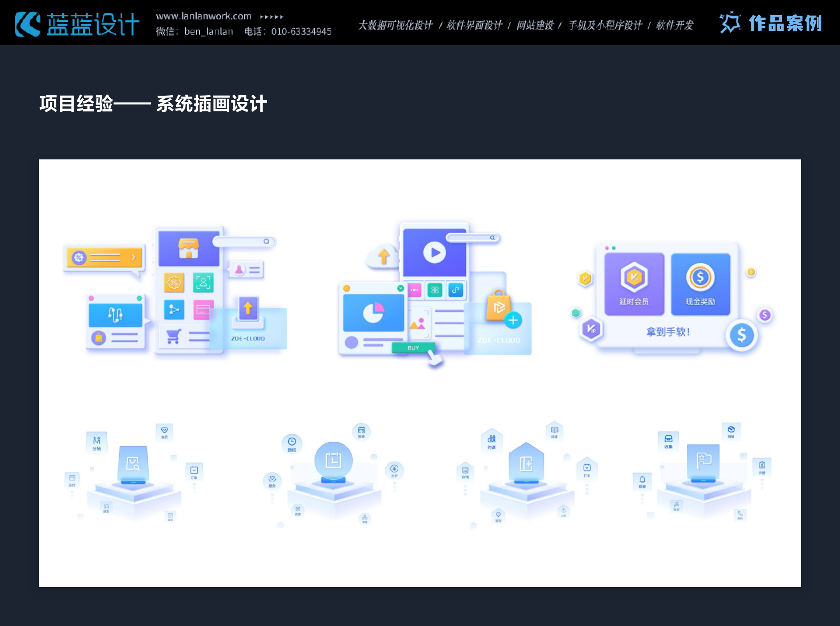Click the shopping cart icon
Viewport: 840px width, 626px height.
(x=173, y=336)
